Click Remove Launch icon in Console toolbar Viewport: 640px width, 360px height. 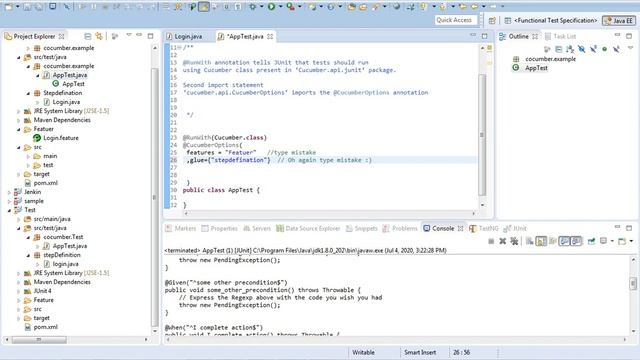click(502, 241)
